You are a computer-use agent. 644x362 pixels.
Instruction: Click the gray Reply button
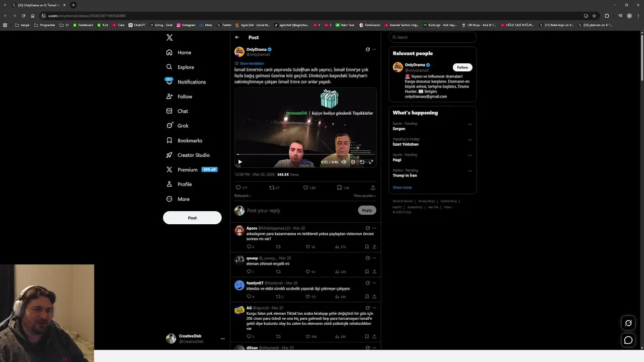(x=367, y=210)
